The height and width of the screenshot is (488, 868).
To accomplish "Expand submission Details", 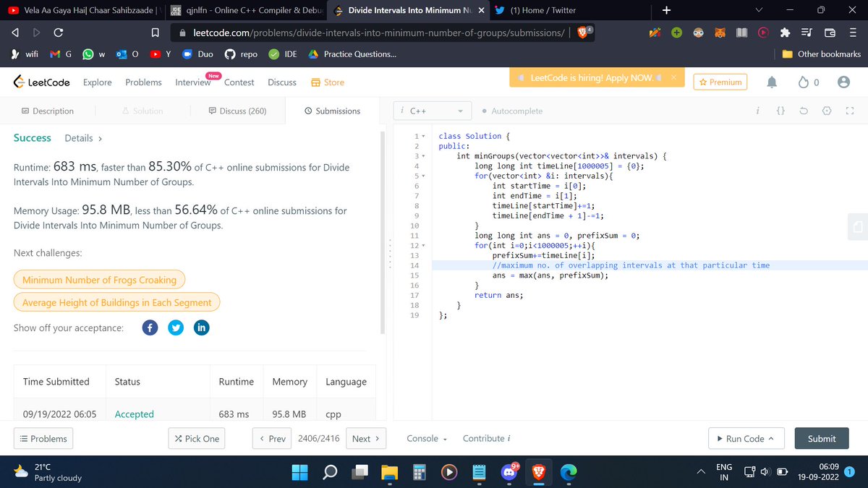I will point(83,138).
